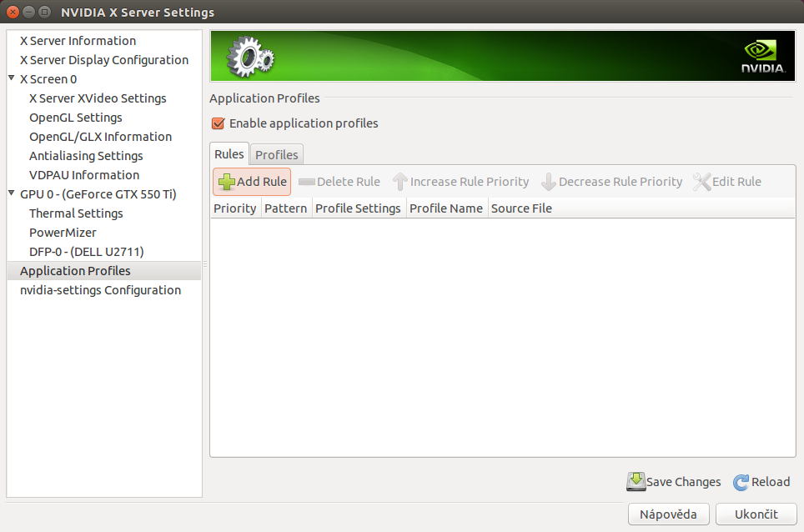
Task: Click the Increase Rule Priority label
Action: [470, 182]
